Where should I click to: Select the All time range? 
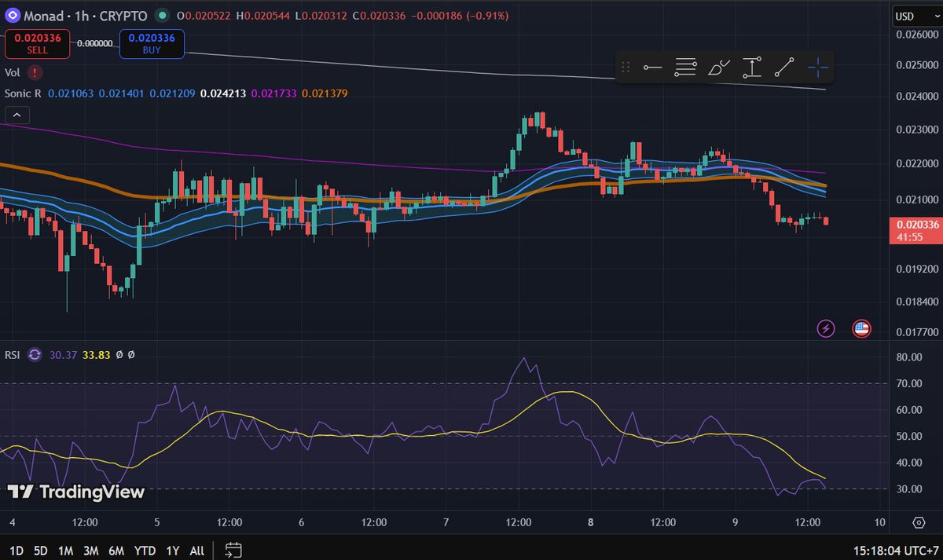(x=197, y=551)
